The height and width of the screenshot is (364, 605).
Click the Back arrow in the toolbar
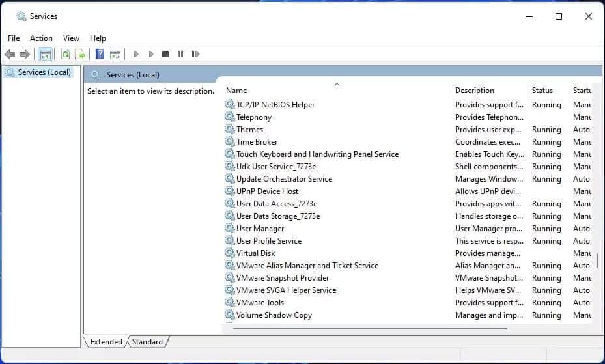point(10,54)
